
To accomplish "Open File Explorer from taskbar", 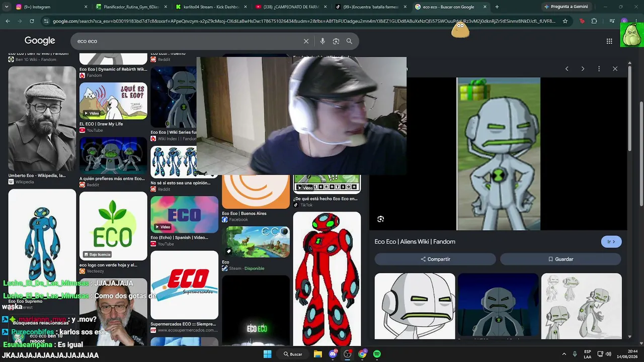I will pos(318,354).
